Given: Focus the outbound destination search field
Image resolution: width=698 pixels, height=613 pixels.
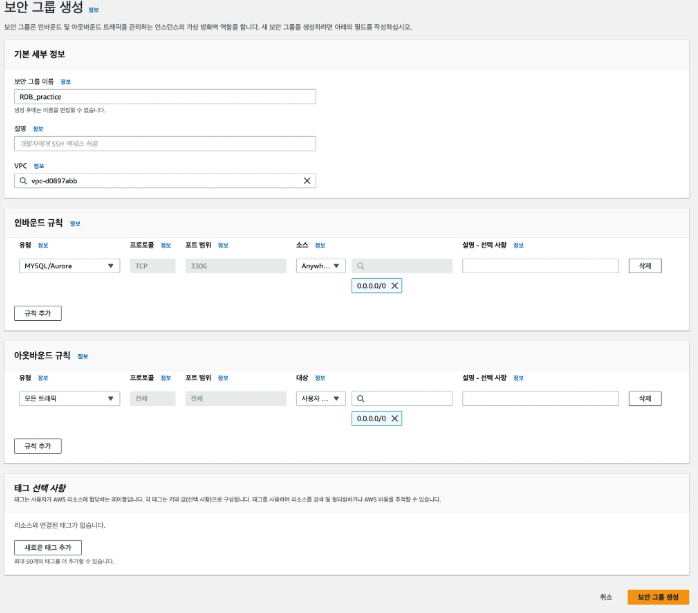Looking at the screenshot, I should pyautogui.click(x=402, y=398).
